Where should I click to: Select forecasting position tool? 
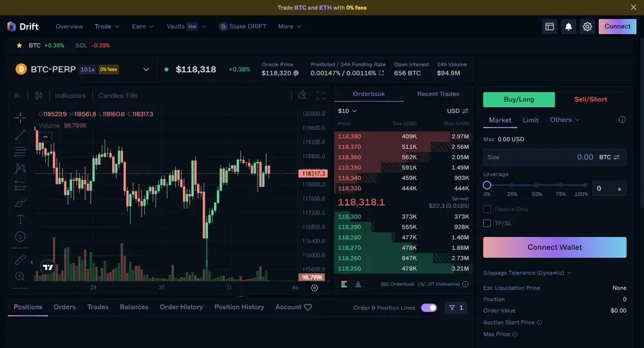(x=20, y=186)
